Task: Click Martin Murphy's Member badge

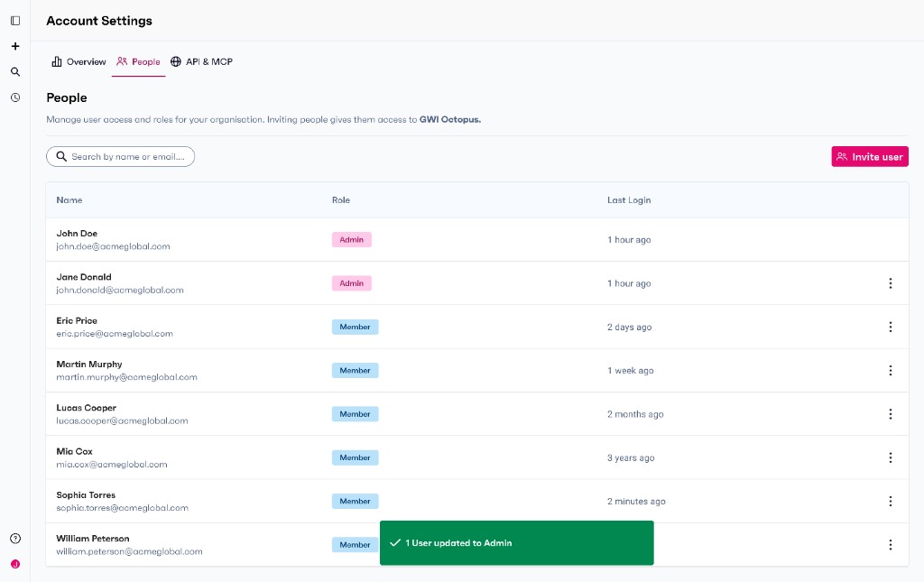Action: tap(356, 371)
